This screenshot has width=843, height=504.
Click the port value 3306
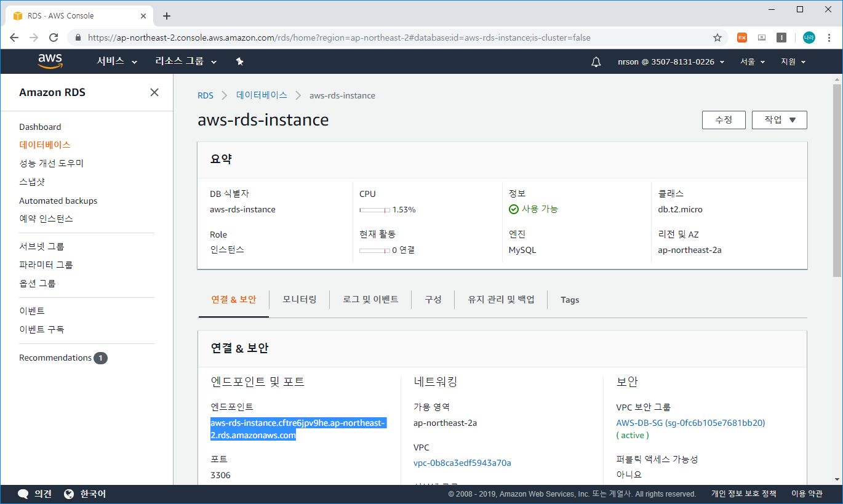(x=220, y=475)
